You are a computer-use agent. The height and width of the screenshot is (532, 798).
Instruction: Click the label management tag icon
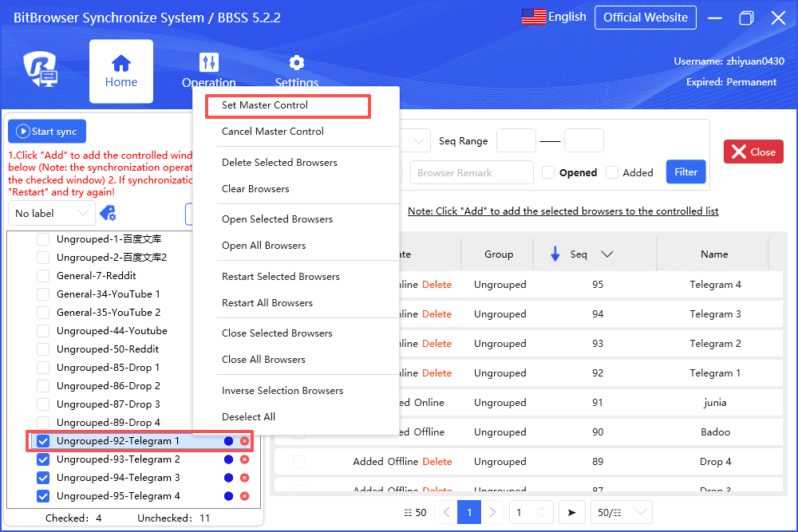pos(108,213)
